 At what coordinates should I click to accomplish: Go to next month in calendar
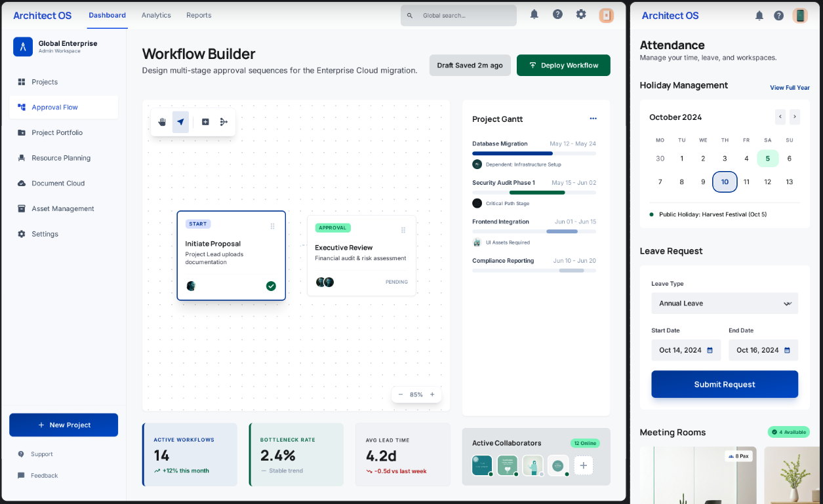tap(795, 117)
